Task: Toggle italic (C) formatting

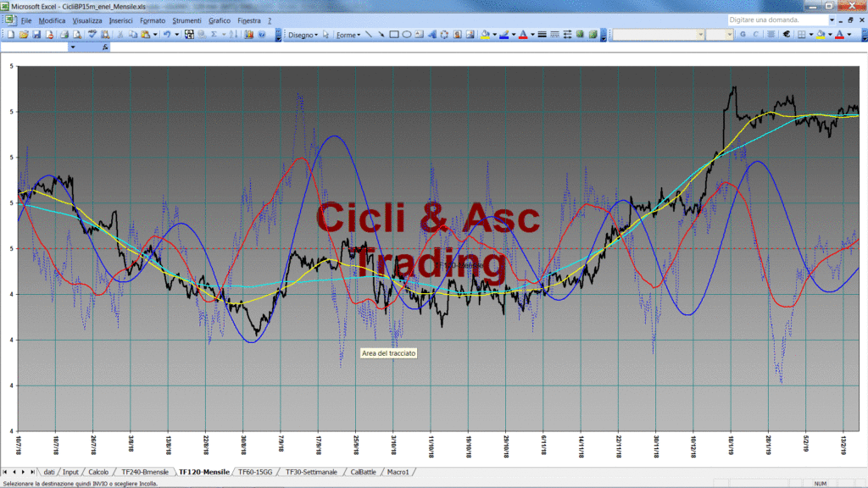Action: tap(755, 34)
